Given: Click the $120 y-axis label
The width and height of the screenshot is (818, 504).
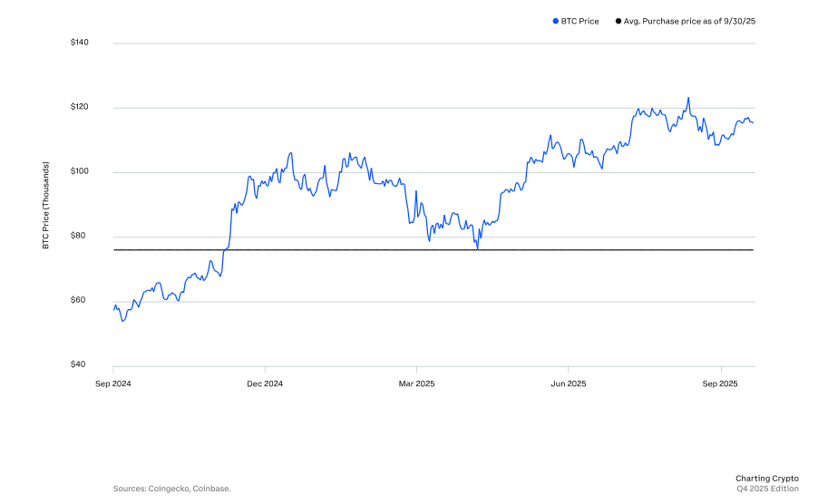Looking at the screenshot, I should (x=79, y=107).
